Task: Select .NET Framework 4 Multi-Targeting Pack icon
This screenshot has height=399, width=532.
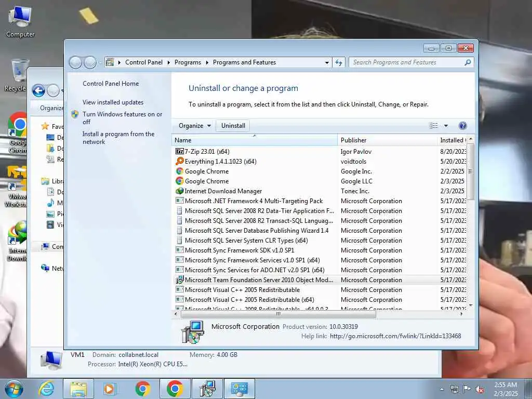Action: point(179,201)
